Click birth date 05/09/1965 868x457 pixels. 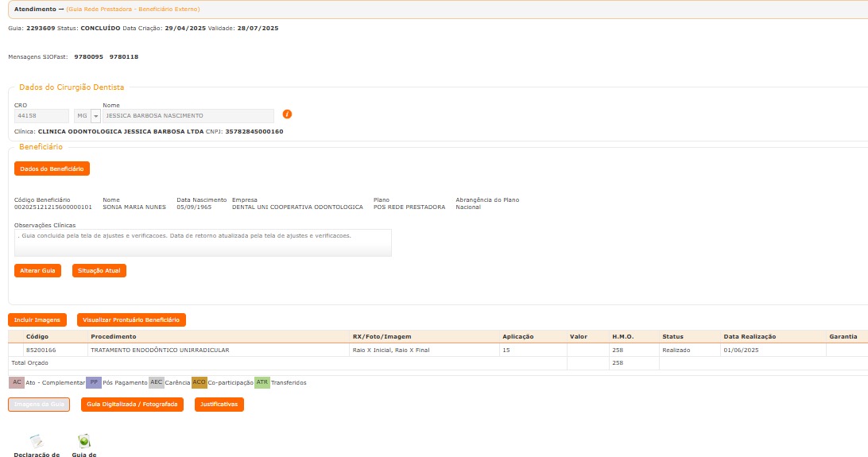tap(194, 207)
